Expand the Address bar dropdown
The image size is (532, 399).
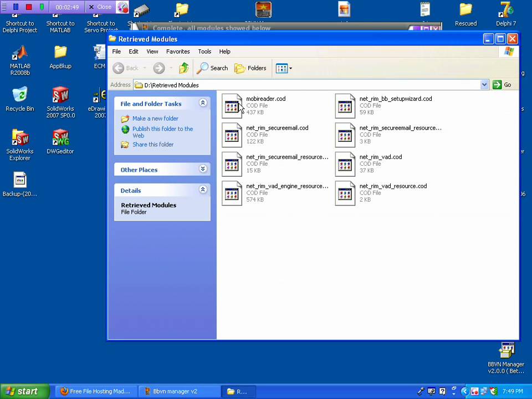[484, 85]
